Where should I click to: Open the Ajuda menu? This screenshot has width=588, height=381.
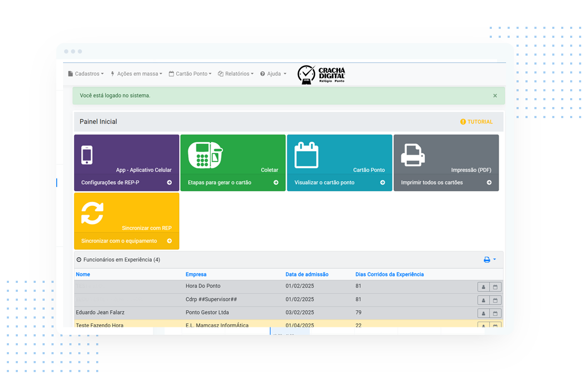point(273,74)
